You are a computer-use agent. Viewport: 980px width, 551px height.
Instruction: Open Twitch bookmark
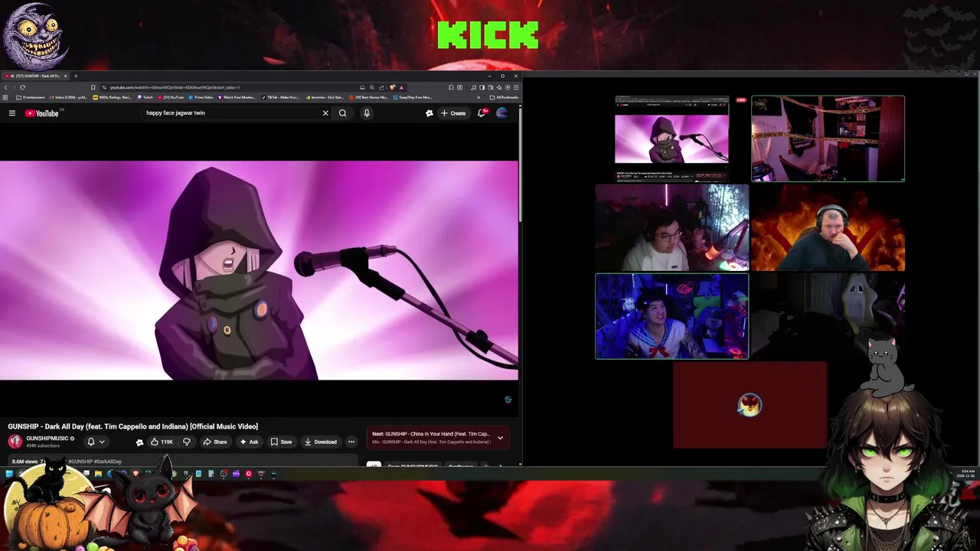point(145,97)
